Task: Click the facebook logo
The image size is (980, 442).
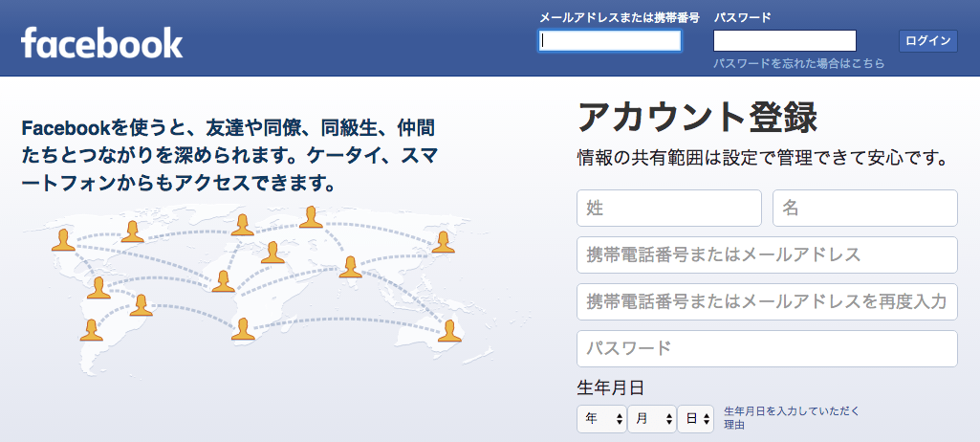Action: (102, 43)
